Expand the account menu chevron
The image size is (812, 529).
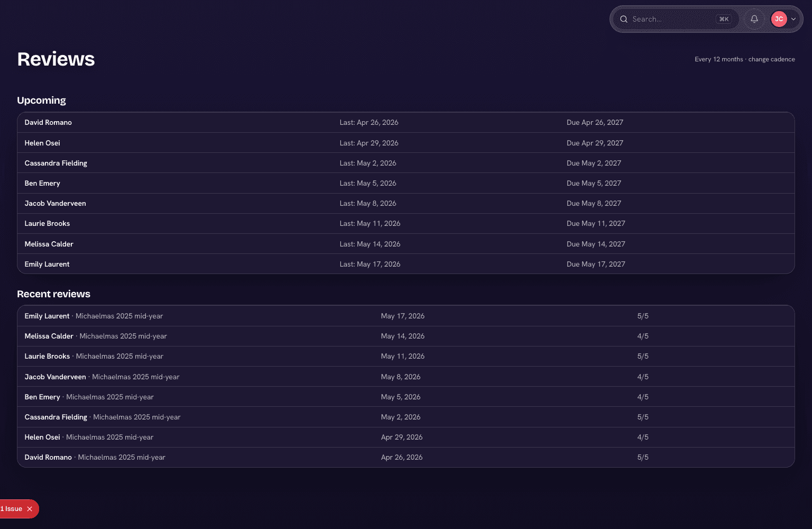tap(793, 19)
